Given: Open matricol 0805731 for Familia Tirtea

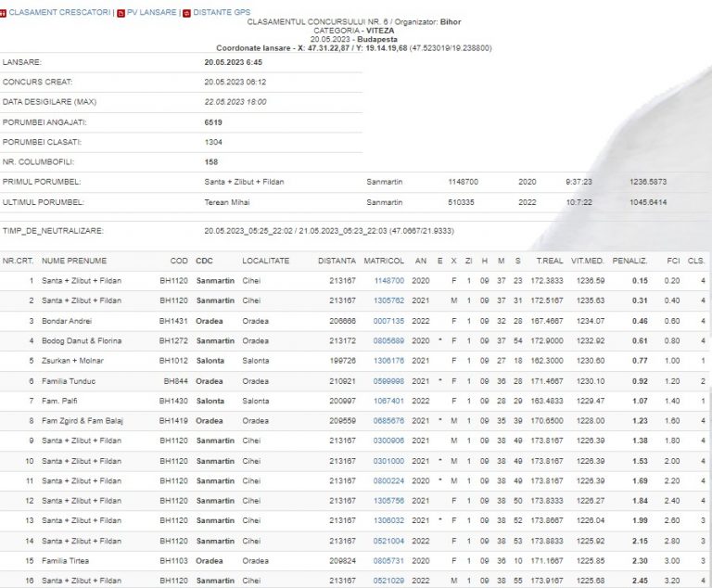Looking at the screenshot, I should [388, 561].
